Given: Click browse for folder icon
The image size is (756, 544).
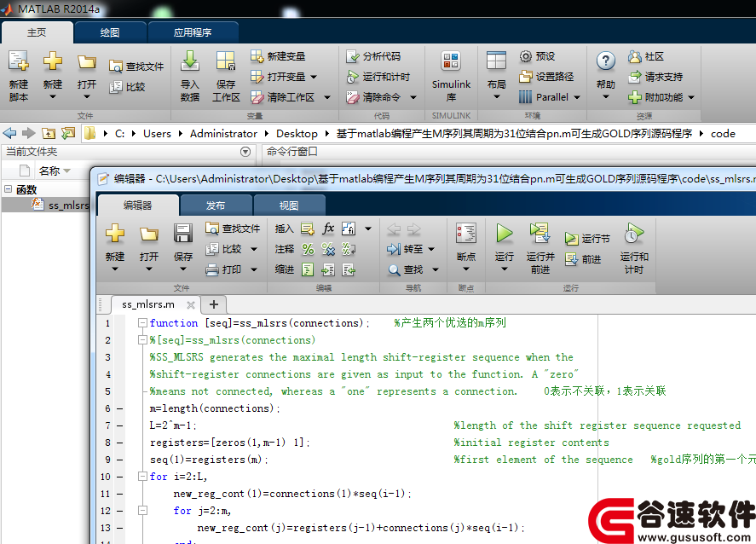Looking at the screenshot, I should (x=68, y=134).
